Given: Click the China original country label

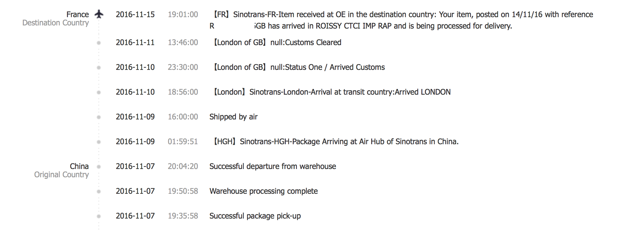Looking at the screenshot, I should pos(62,170).
